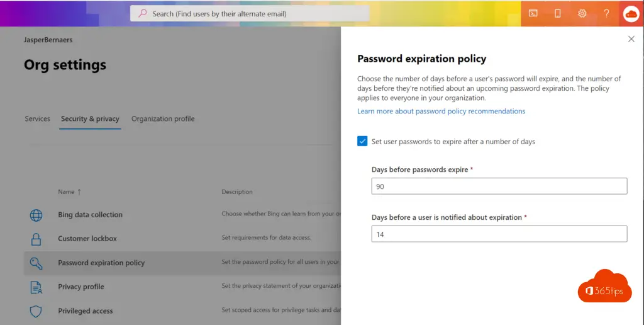Click 'Set the password policy for all users' description

pos(281,262)
